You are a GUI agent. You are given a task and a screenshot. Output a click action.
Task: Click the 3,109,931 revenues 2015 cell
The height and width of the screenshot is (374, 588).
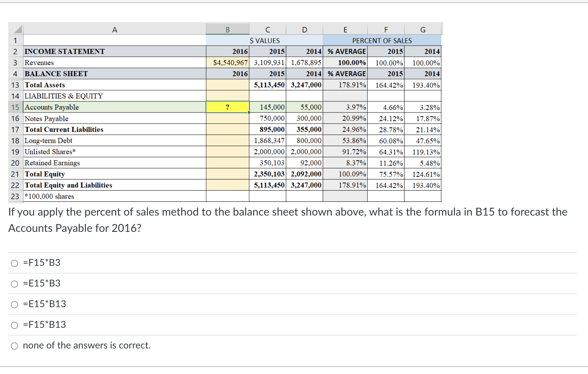268,63
